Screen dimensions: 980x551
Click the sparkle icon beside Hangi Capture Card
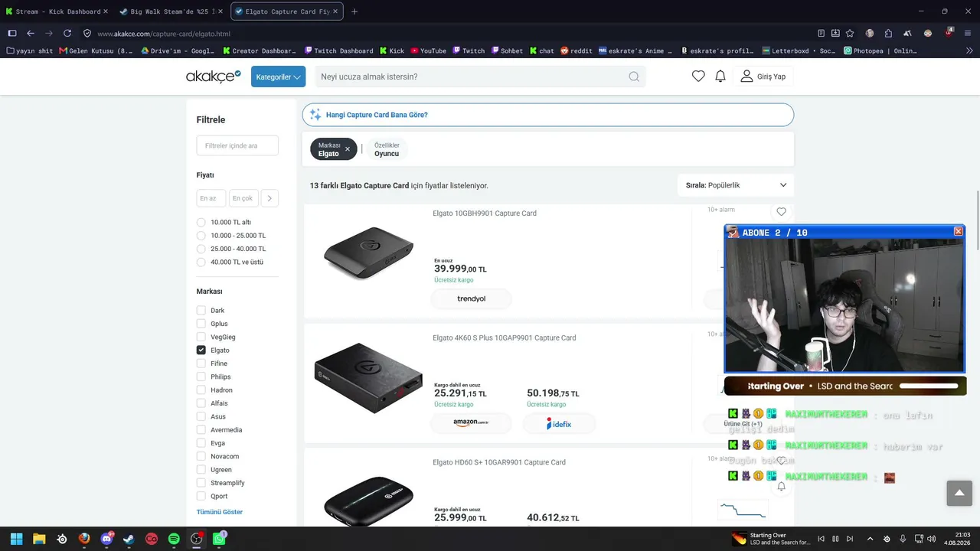[315, 115]
